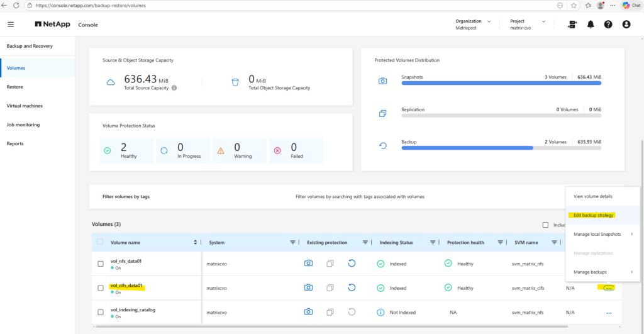The image size is (644, 334).
Task: Toggle the select-all volumes header checkbox
Action: pos(101,242)
